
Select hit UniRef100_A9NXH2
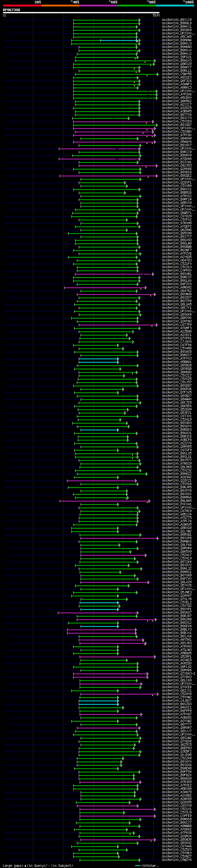(176, 287)
